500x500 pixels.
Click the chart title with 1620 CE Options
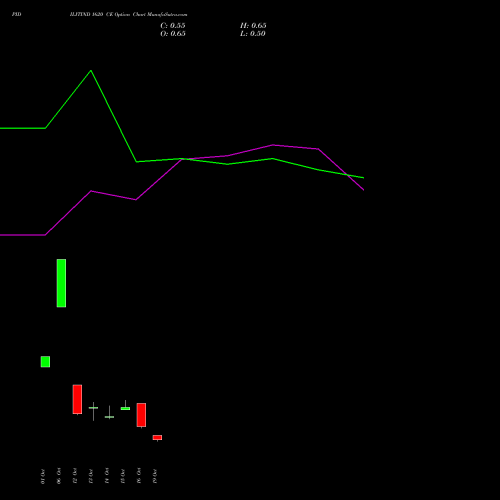(x=129, y=14)
